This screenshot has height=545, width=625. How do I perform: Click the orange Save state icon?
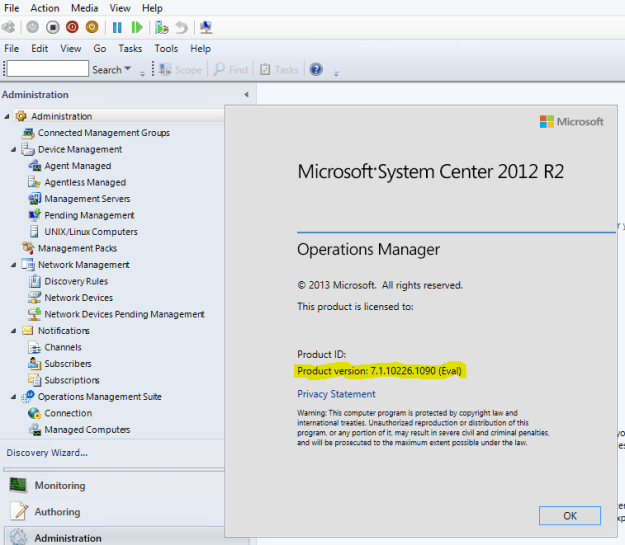point(92,27)
